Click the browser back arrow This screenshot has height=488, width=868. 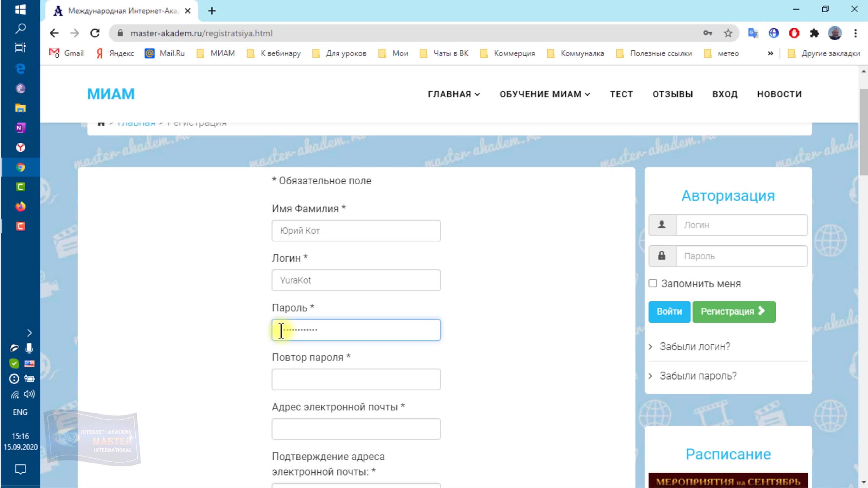[x=54, y=33]
